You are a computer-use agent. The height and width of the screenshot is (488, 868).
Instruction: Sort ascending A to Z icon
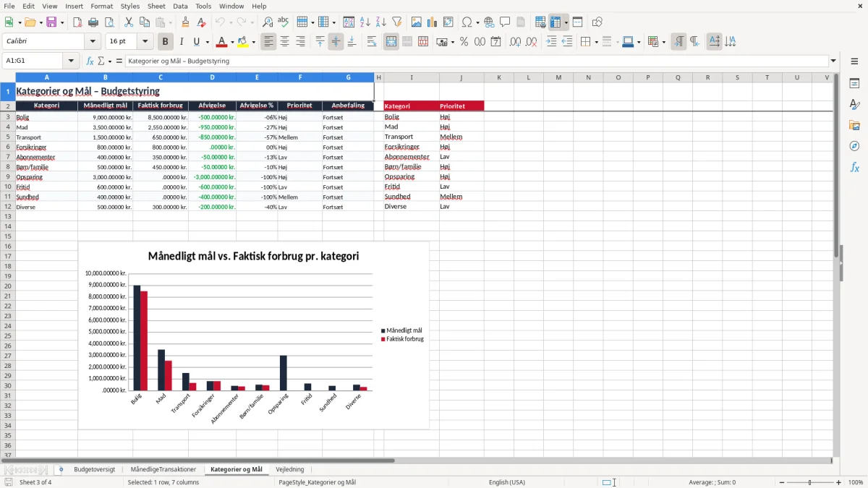point(365,22)
